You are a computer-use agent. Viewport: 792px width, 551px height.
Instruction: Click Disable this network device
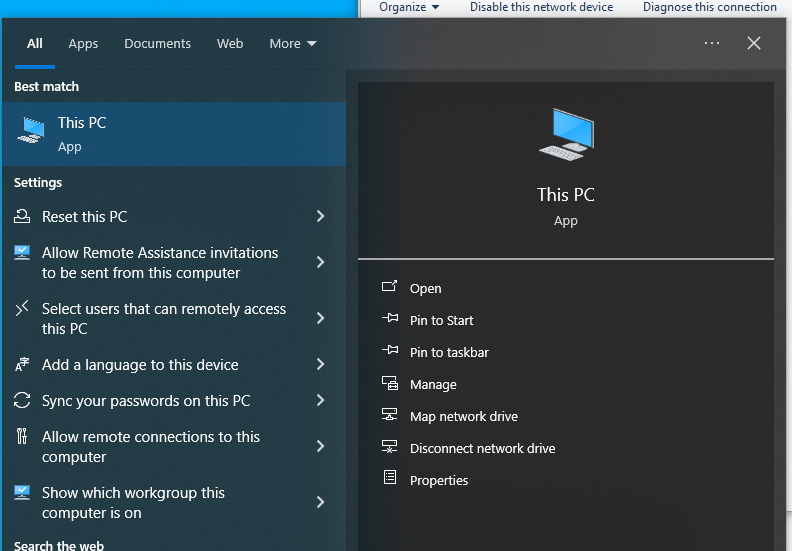pyautogui.click(x=541, y=7)
